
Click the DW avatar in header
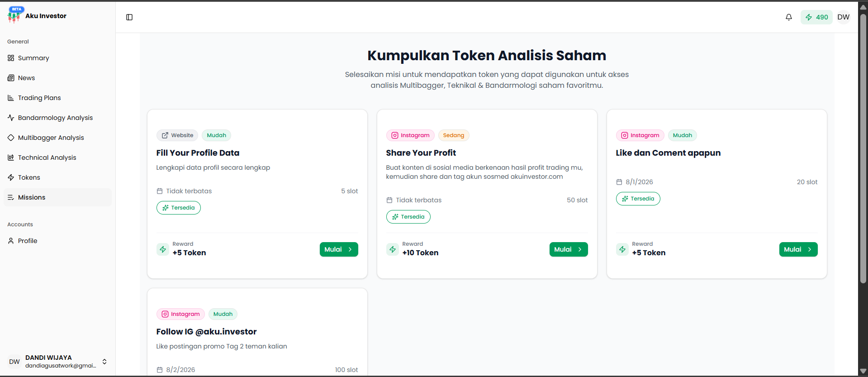click(x=843, y=17)
